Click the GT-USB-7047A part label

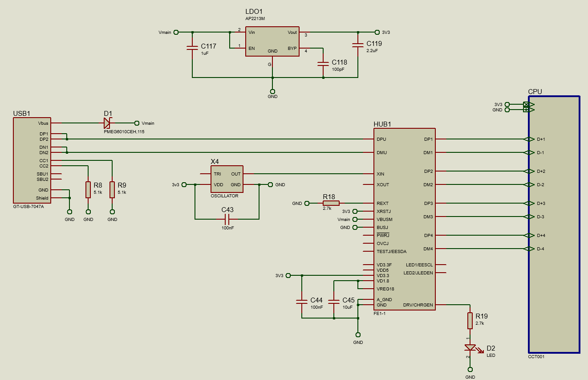click(x=28, y=207)
